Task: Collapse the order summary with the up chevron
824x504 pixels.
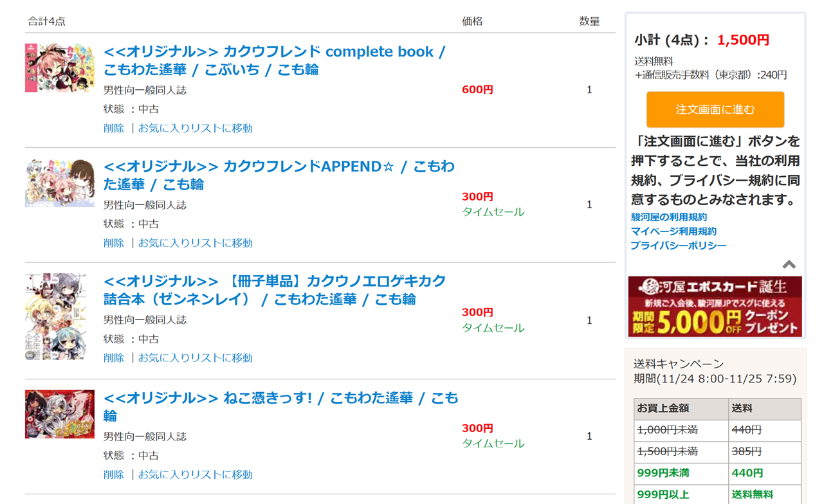Action: [x=789, y=264]
